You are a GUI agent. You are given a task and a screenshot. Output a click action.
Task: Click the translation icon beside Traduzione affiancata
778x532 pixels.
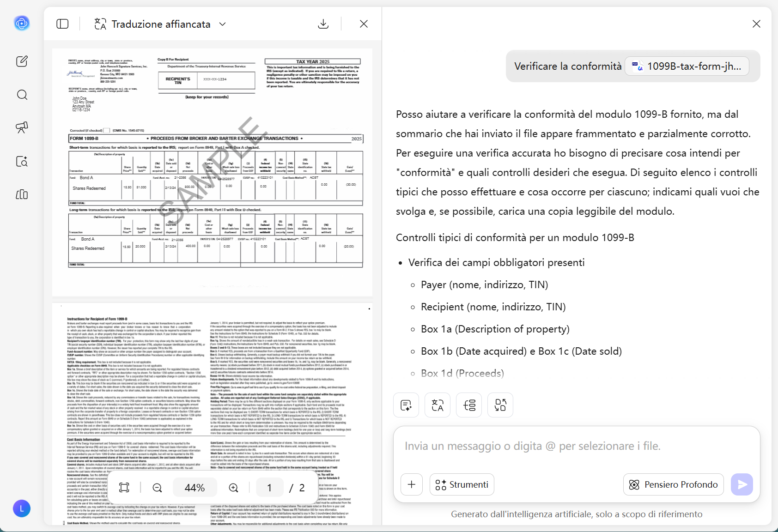click(100, 24)
